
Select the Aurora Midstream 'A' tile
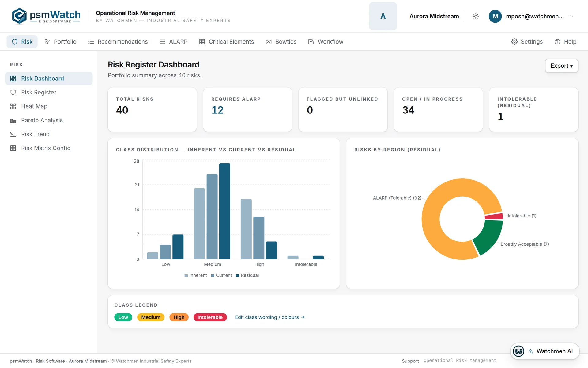point(383,16)
